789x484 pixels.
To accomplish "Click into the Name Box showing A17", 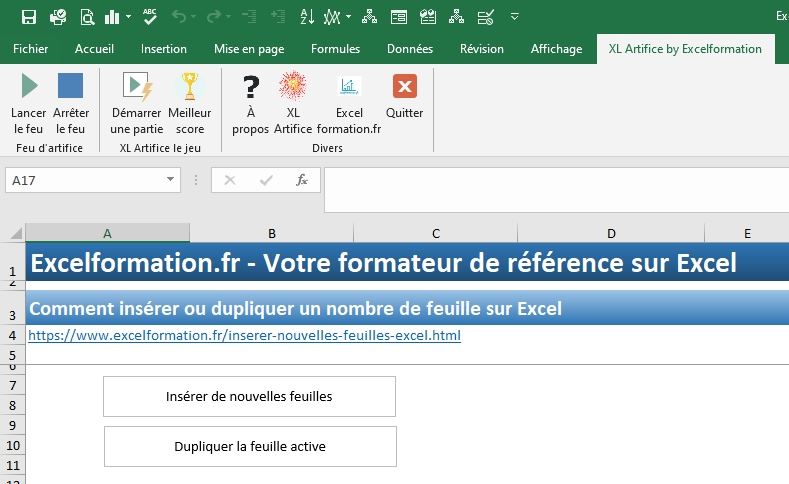I will point(86,180).
